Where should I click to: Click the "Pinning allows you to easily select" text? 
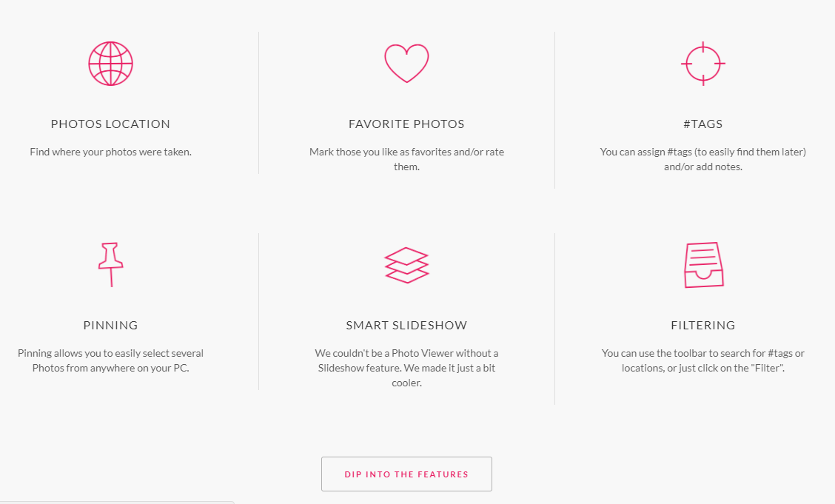(x=110, y=360)
